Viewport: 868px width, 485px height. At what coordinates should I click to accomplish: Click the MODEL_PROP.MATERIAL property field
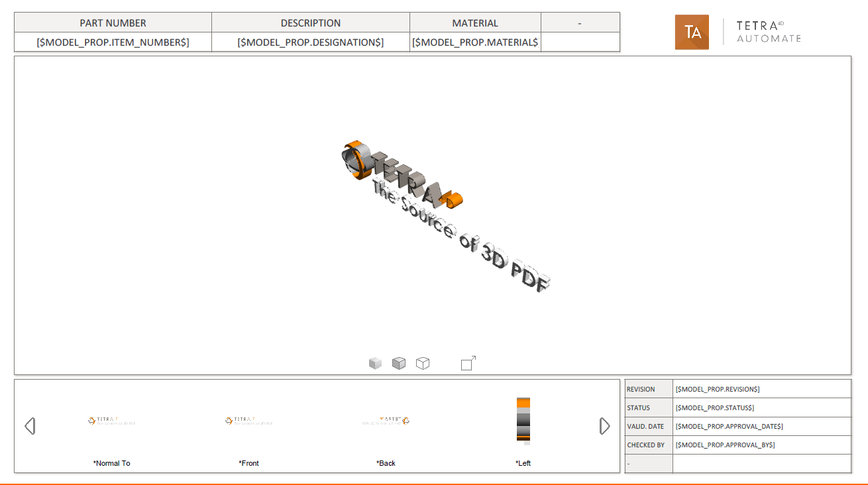[x=475, y=42]
